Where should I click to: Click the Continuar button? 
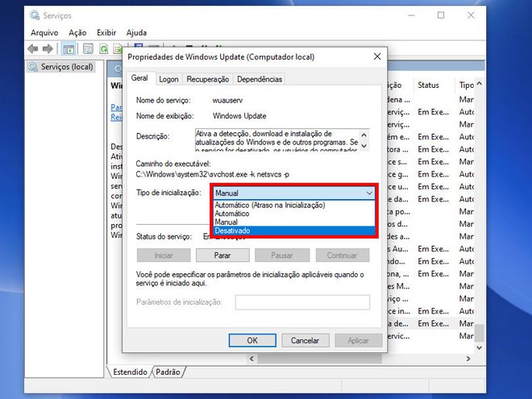pyautogui.click(x=342, y=256)
